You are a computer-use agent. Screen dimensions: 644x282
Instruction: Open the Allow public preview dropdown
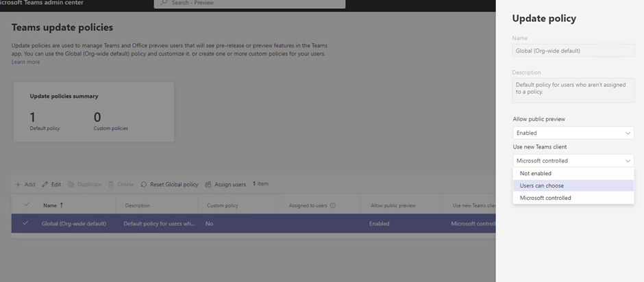point(573,133)
